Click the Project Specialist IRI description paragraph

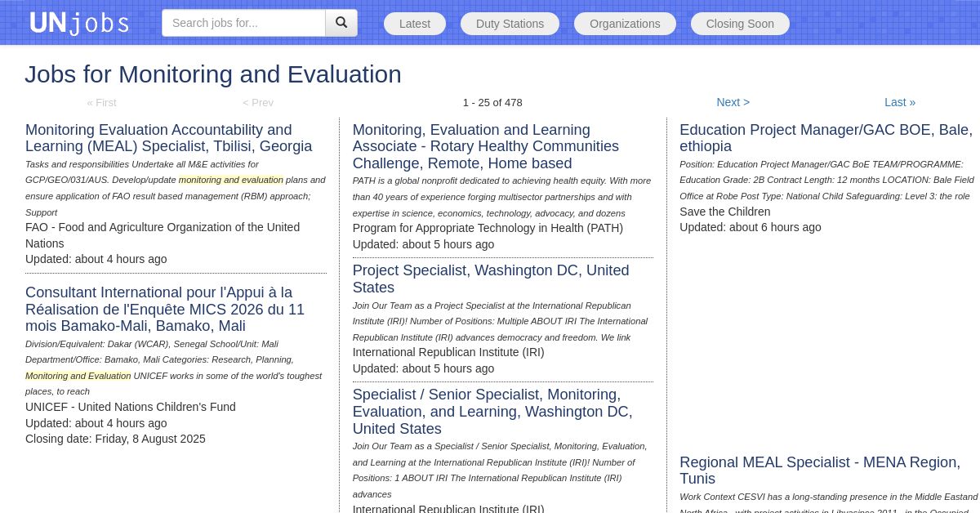[x=501, y=321]
